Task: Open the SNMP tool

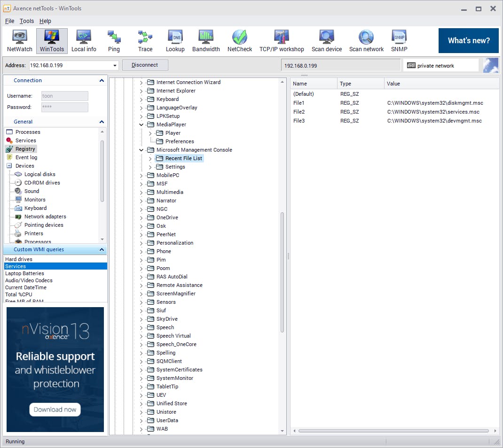Action: coord(399,41)
